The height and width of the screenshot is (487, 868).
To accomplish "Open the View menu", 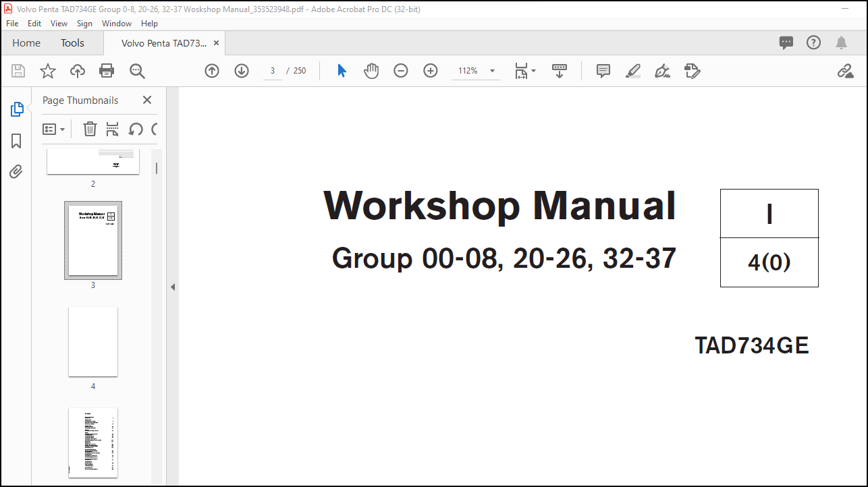I will coord(59,24).
